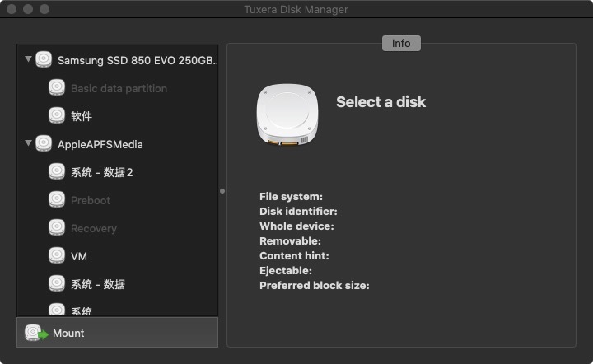Click the Mount button's green arrow disk icon
Image resolution: width=593 pixels, height=364 pixels.
(x=35, y=333)
